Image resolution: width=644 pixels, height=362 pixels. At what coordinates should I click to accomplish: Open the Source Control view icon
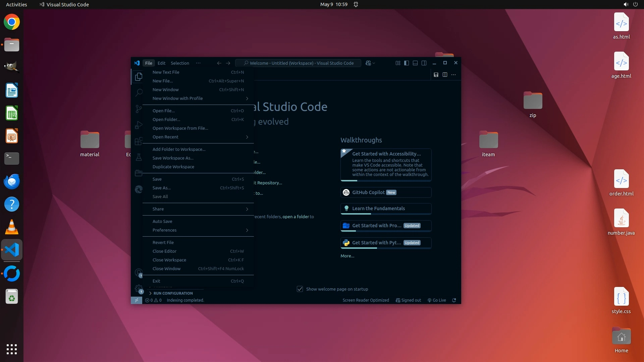139,109
